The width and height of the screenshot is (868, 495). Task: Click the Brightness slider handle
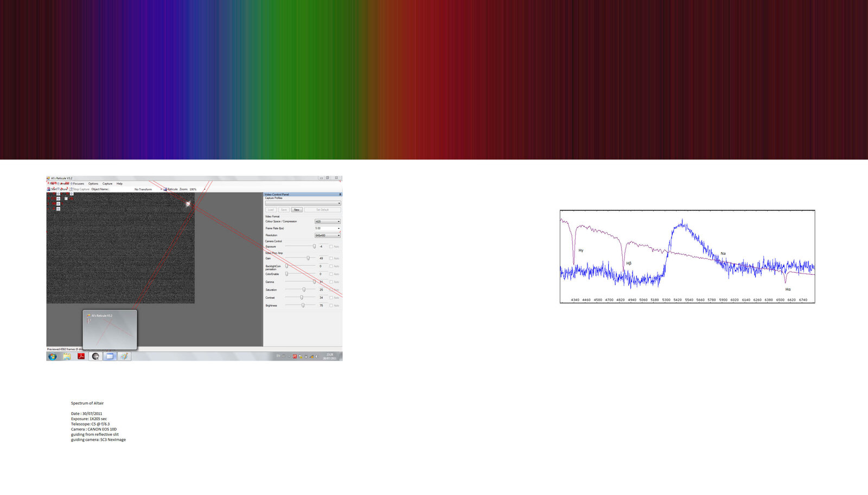pyautogui.click(x=303, y=305)
